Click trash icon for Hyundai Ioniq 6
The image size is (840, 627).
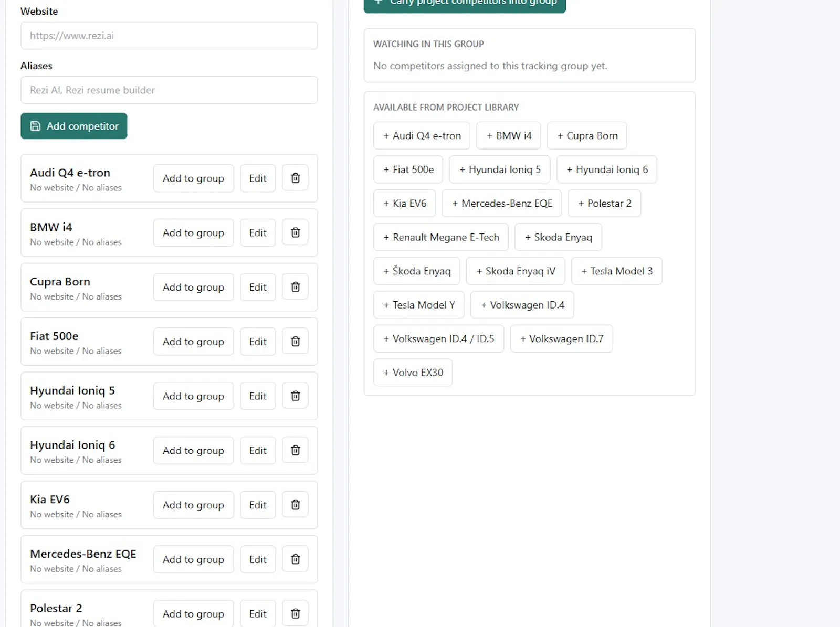click(295, 450)
